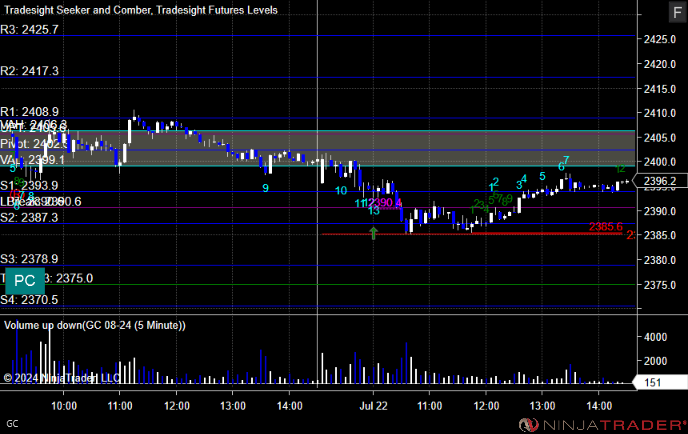Click the 2385.0 price axis label
Viewport: 688px width, 434px height.
coord(659,235)
